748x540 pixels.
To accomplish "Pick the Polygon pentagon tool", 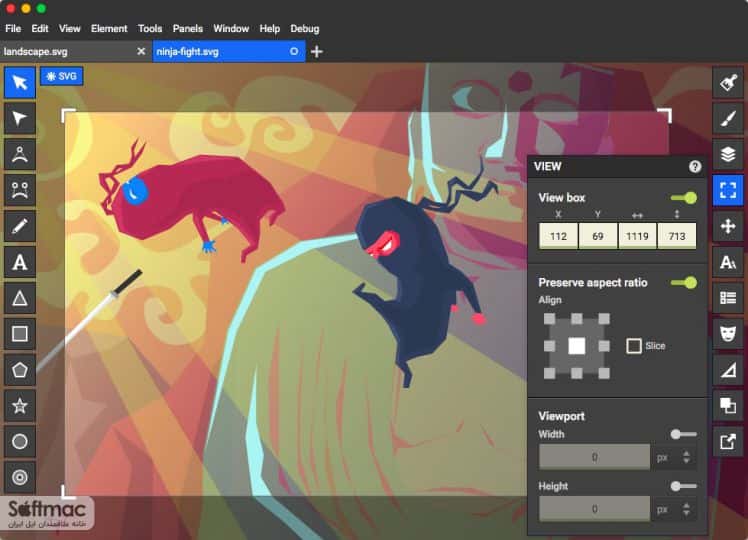I will click(20, 370).
